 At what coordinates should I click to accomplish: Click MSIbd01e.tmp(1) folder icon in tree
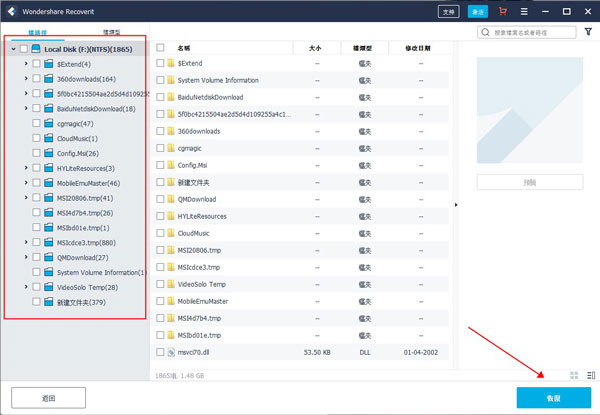tap(49, 228)
